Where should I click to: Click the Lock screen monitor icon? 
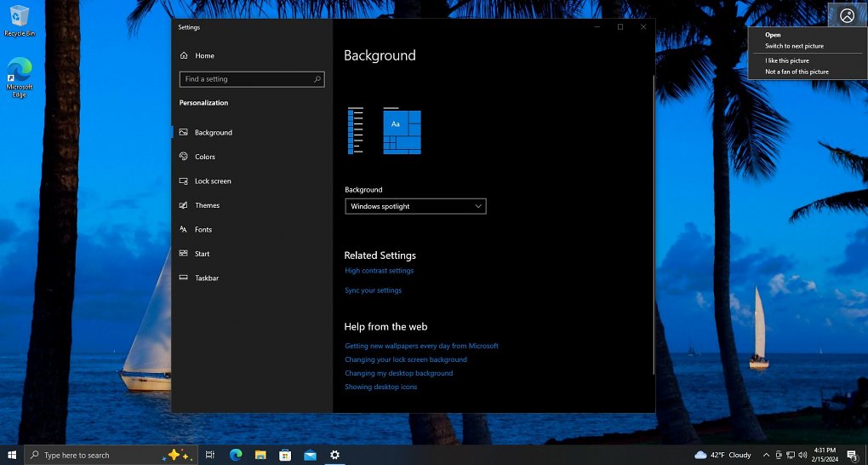[x=183, y=181]
